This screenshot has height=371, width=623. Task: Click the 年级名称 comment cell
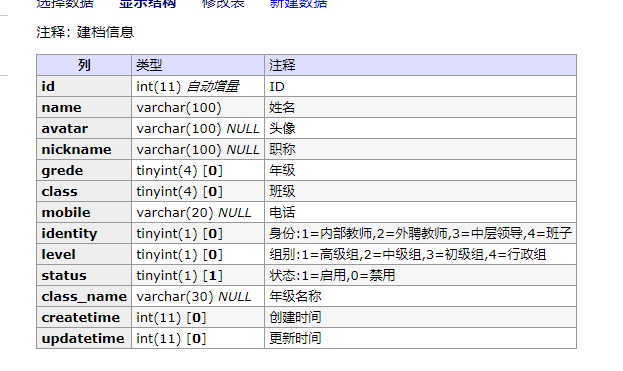[x=420, y=297]
